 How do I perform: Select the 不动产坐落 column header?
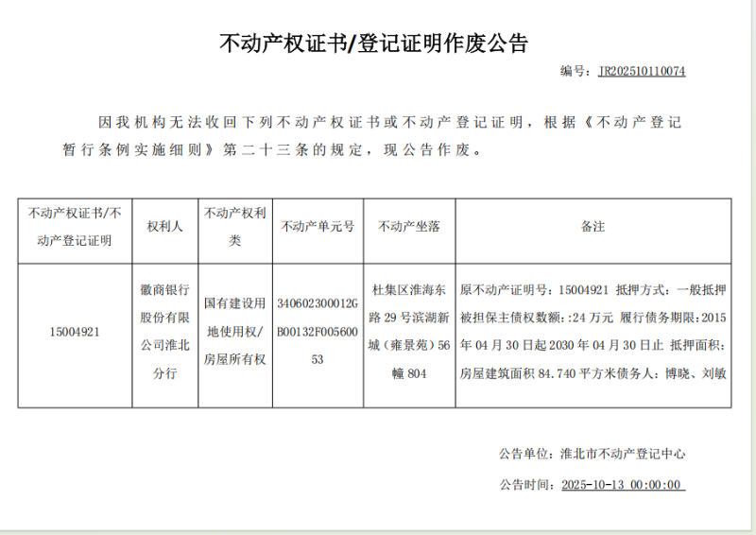408,228
